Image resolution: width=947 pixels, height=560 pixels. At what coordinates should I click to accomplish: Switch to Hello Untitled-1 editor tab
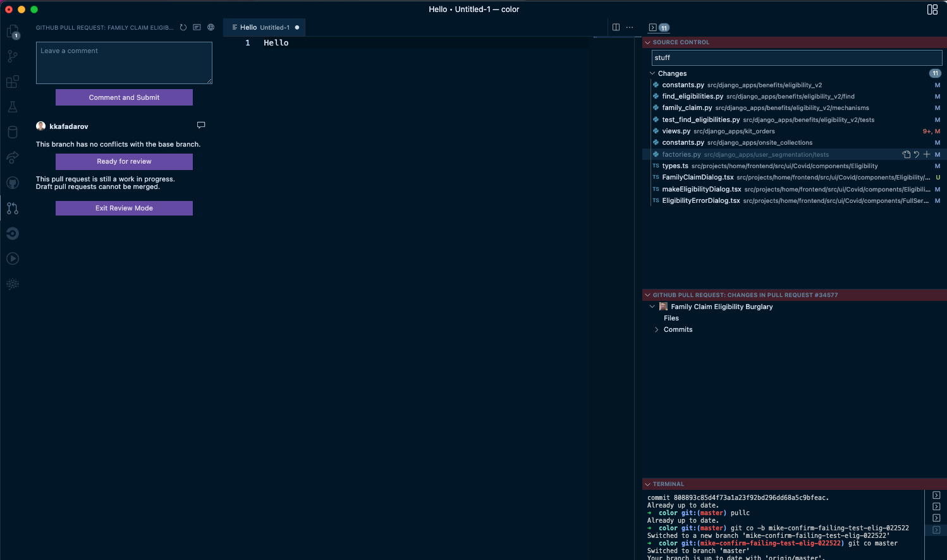[265, 27]
